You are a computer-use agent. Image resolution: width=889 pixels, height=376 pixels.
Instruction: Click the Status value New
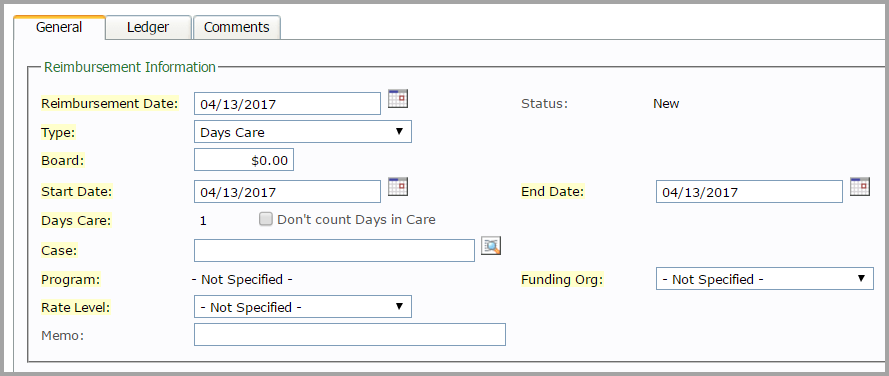pos(666,104)
